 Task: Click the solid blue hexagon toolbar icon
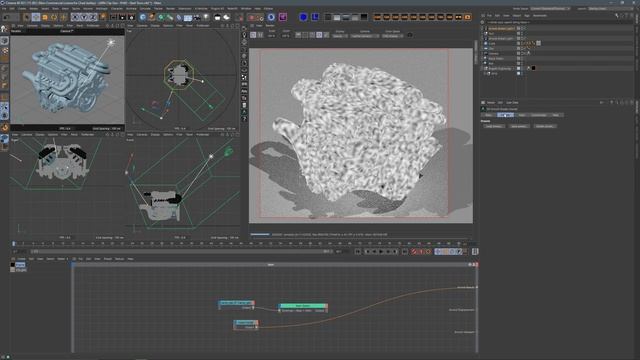[303, 17]
